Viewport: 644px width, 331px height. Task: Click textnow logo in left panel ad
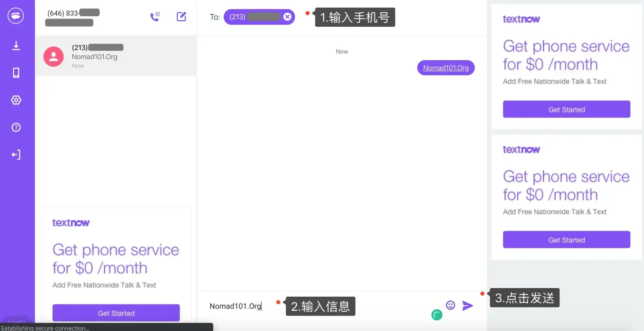click(x=71, y=222)
